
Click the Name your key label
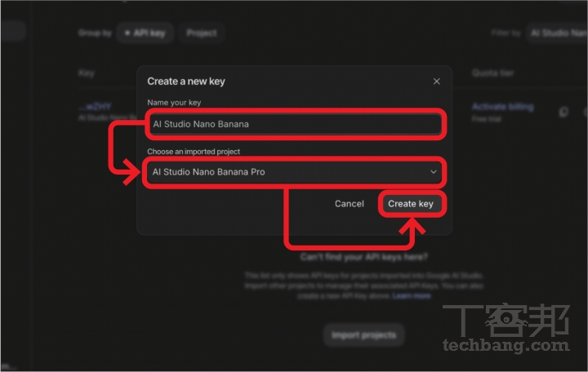tap(174, 103)
